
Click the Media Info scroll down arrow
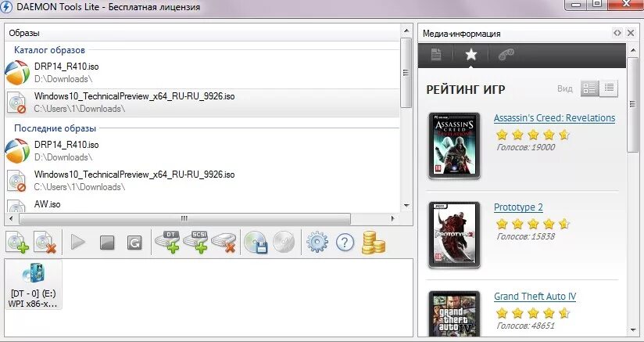pyautogui.click(x=632, y=329)
